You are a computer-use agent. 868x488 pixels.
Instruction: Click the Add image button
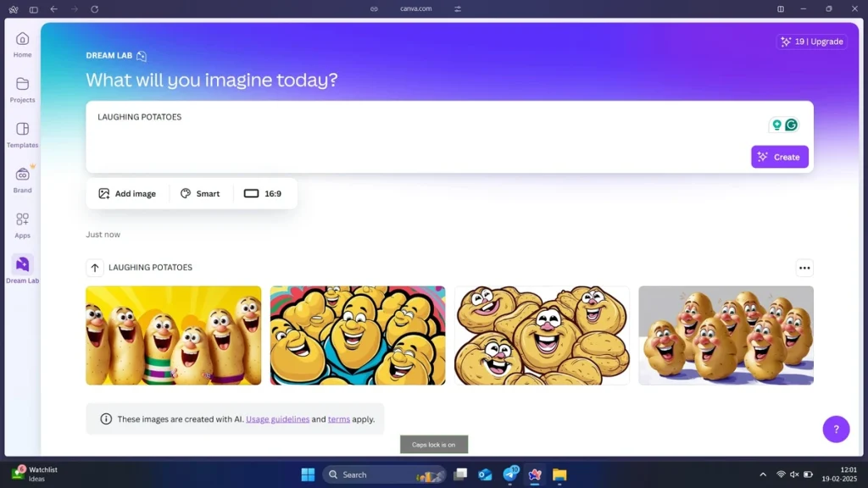pyautogui.click(x=127, y=194)
